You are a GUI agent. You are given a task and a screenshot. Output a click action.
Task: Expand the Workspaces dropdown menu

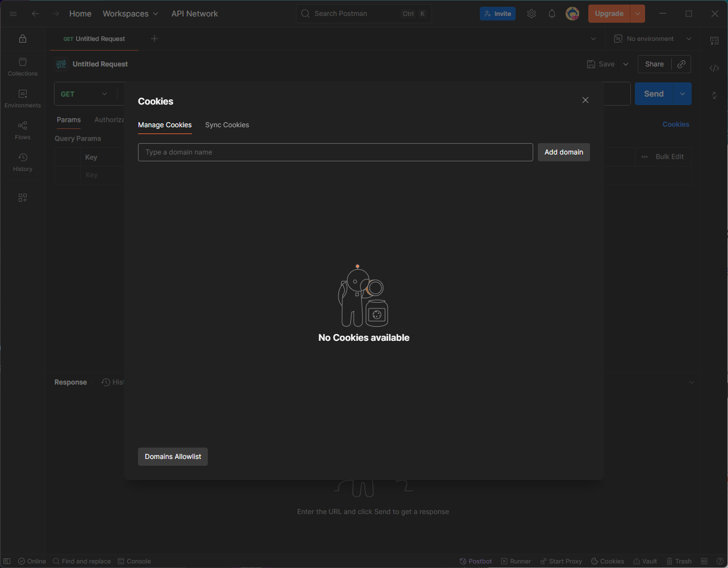click(x=131, y=14)
